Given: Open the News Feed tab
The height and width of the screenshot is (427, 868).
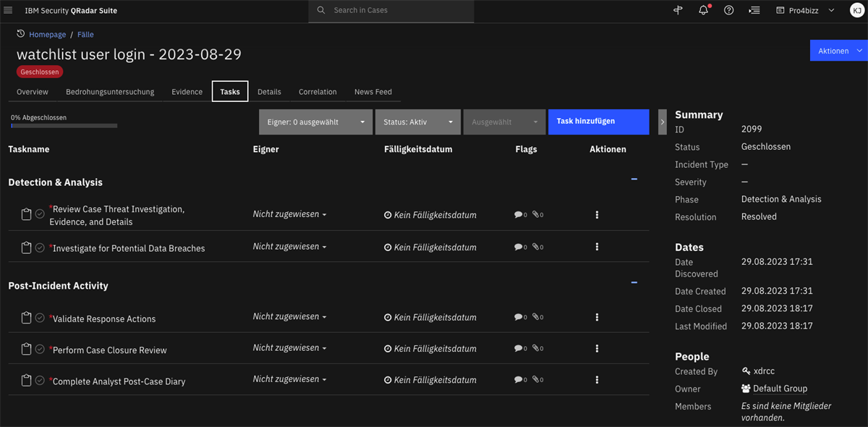Looking at the screenshot, I should [x=373, y=92].
